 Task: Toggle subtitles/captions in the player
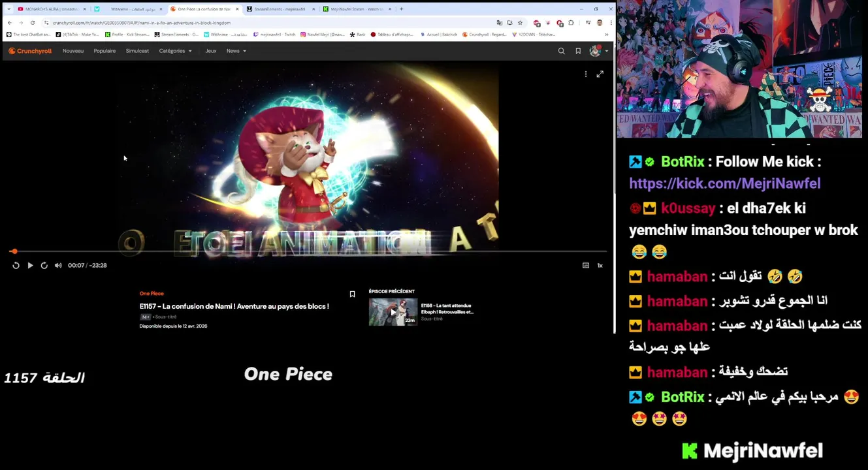[x=586, y=265]
